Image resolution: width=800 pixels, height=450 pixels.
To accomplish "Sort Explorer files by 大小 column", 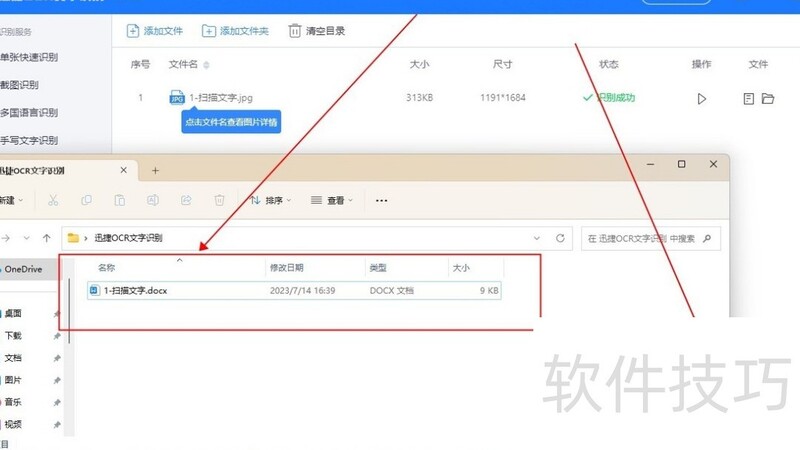I will click(461, 267).
